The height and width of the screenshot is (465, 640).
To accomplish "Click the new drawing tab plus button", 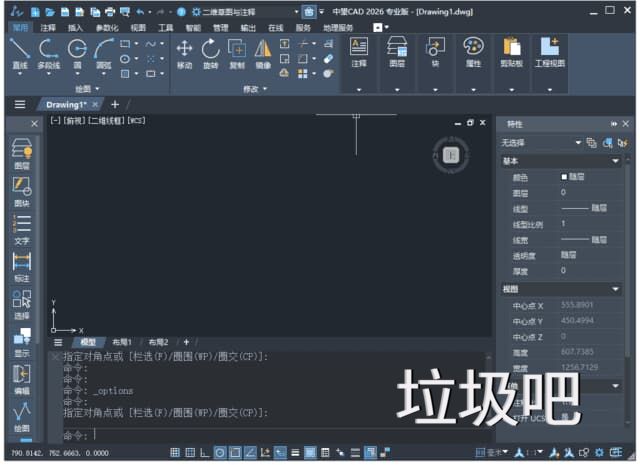I will coord(115,104).
